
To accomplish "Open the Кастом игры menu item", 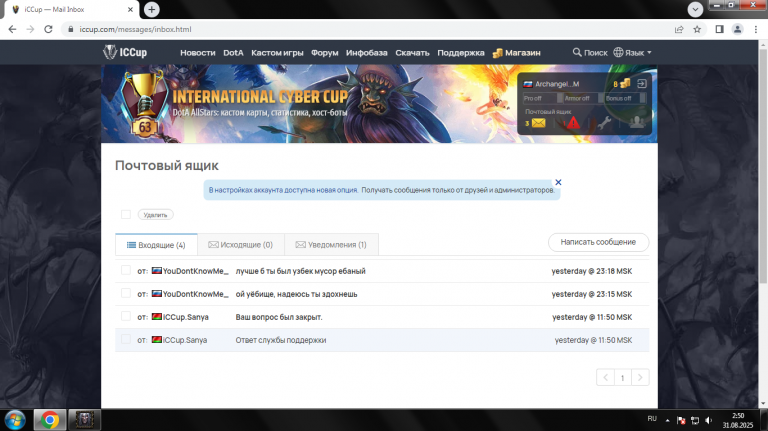I will click(277, 52).
